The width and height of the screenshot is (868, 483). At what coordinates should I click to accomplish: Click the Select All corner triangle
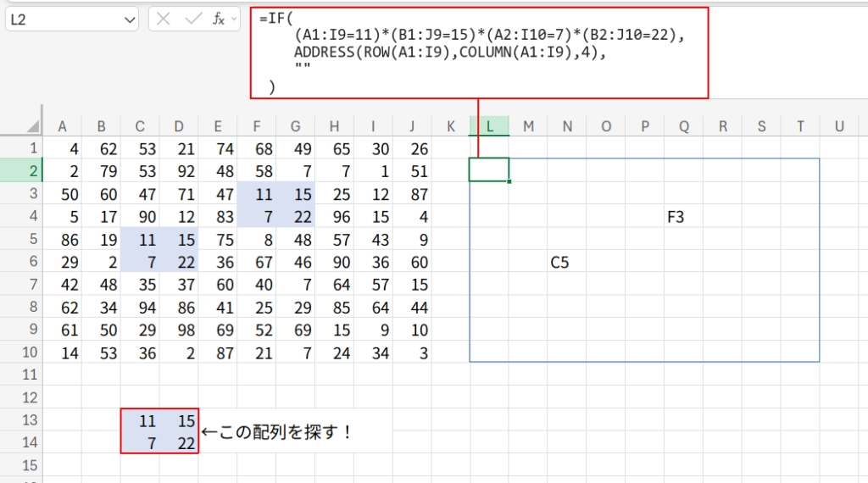coord(33,127)
